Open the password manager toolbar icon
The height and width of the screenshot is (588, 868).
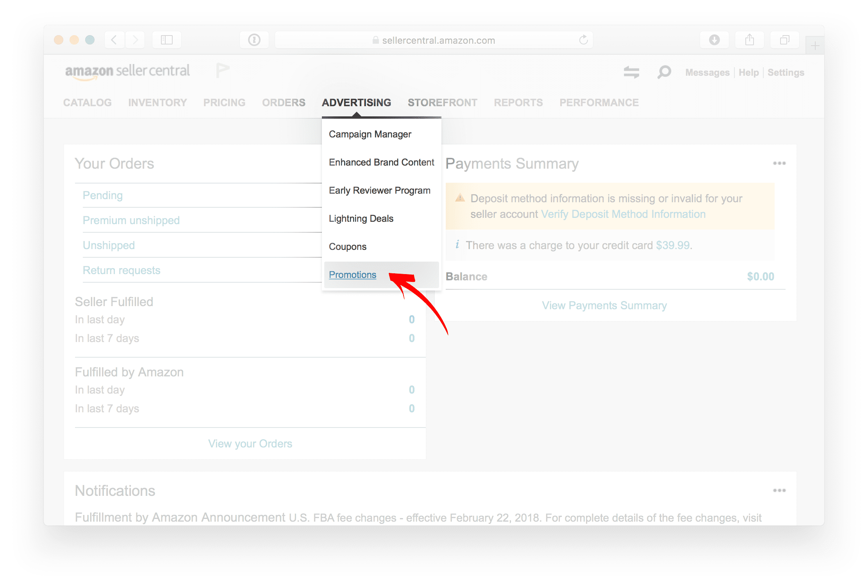[x=254, y=40]
